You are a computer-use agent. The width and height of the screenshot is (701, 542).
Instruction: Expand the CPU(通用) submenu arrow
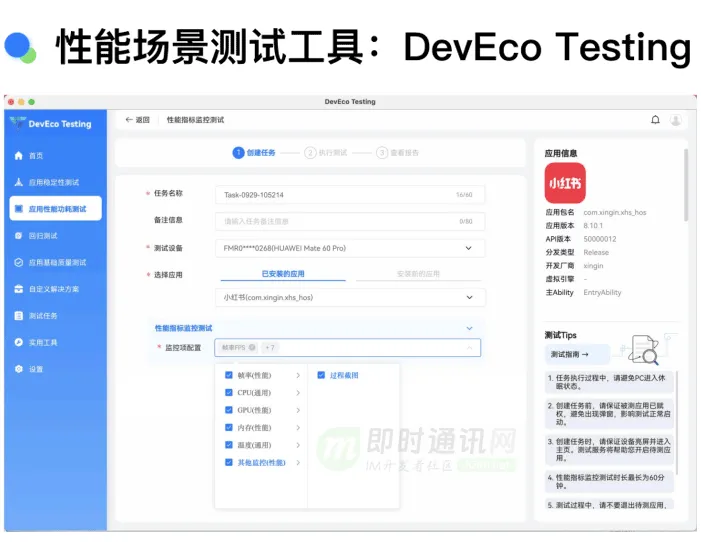pyautogui.click(x=298, y=393)
